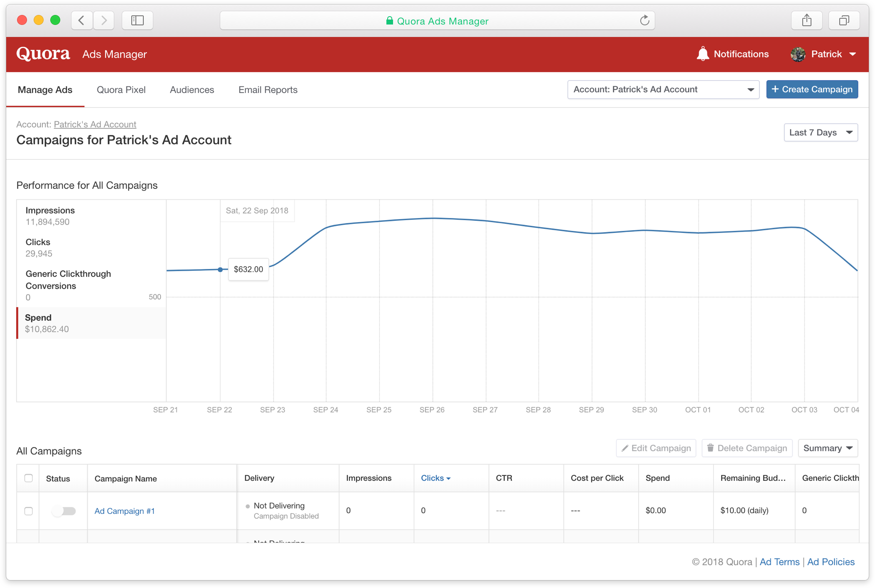The height and width of the screenshot is (588, 875).
Task: Click the browser back arrow
Action: point(82,20)
